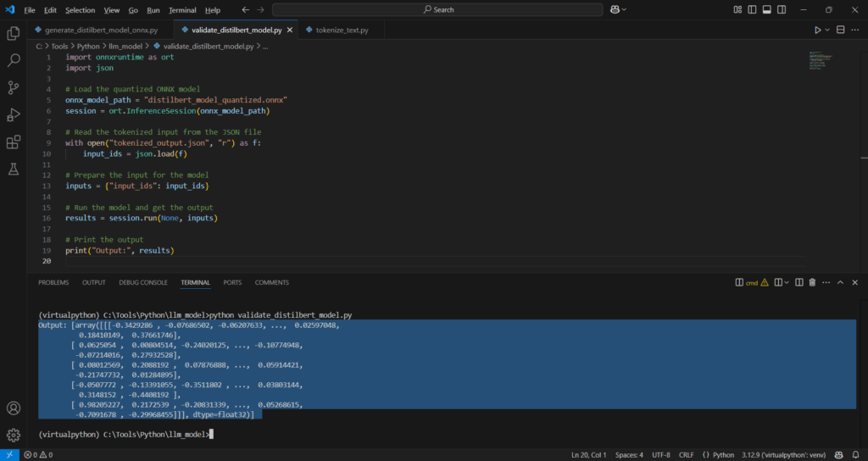
Task: Switch to OUTPUT panel tab
Action: 93,282
